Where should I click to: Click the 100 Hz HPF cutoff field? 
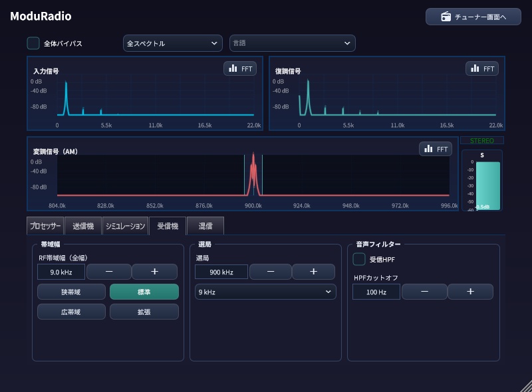376,292
